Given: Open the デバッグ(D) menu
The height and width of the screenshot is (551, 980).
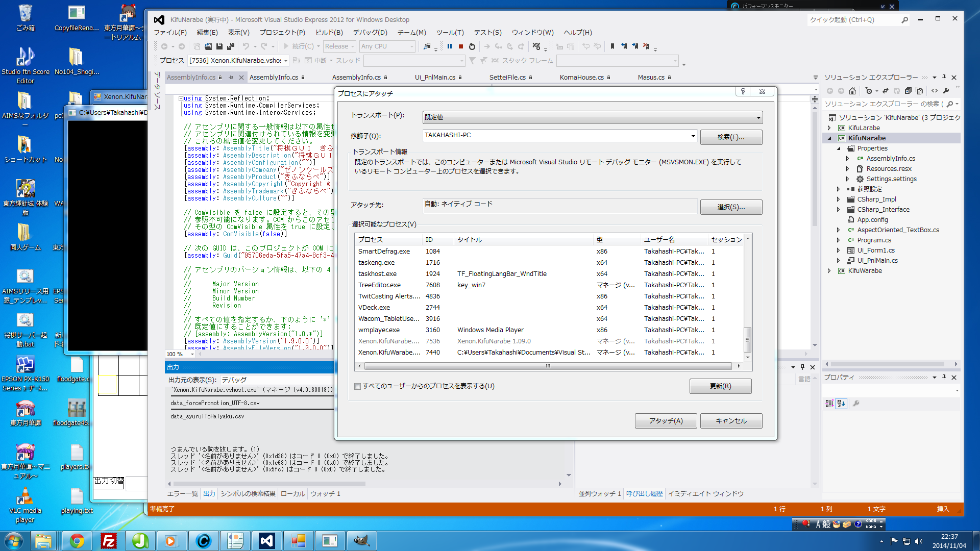Looking at the screenshot, I should point(370,33).
